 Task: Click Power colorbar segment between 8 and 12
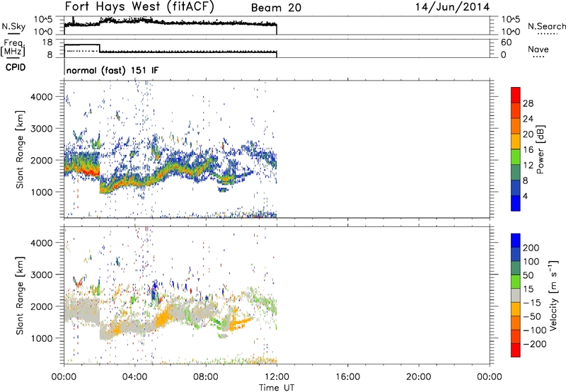(516, 172)
